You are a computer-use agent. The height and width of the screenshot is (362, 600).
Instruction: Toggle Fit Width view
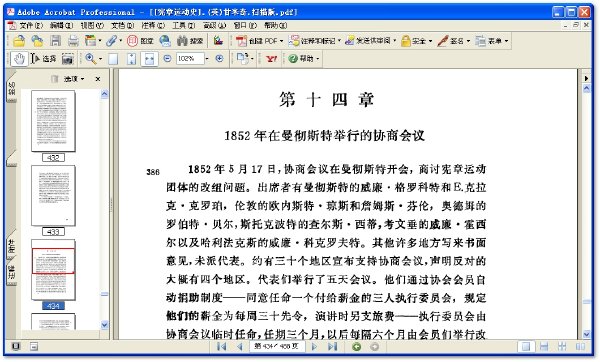click(149, 59)
